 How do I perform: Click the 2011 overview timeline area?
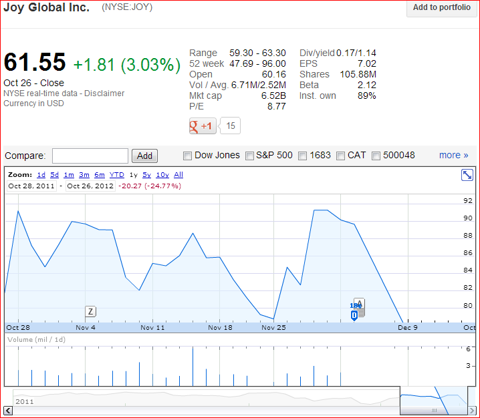(206, 397)
